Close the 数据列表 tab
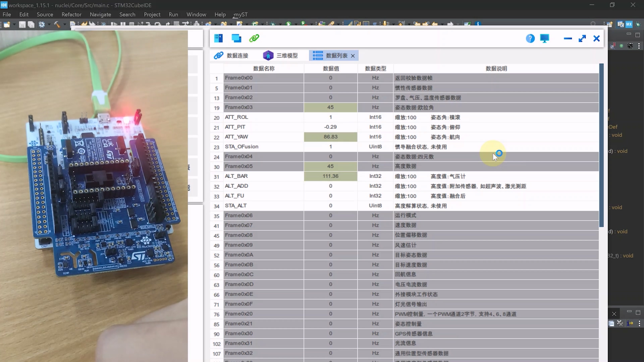The height and width of the screenshot is (362, 644). (353, 56)
